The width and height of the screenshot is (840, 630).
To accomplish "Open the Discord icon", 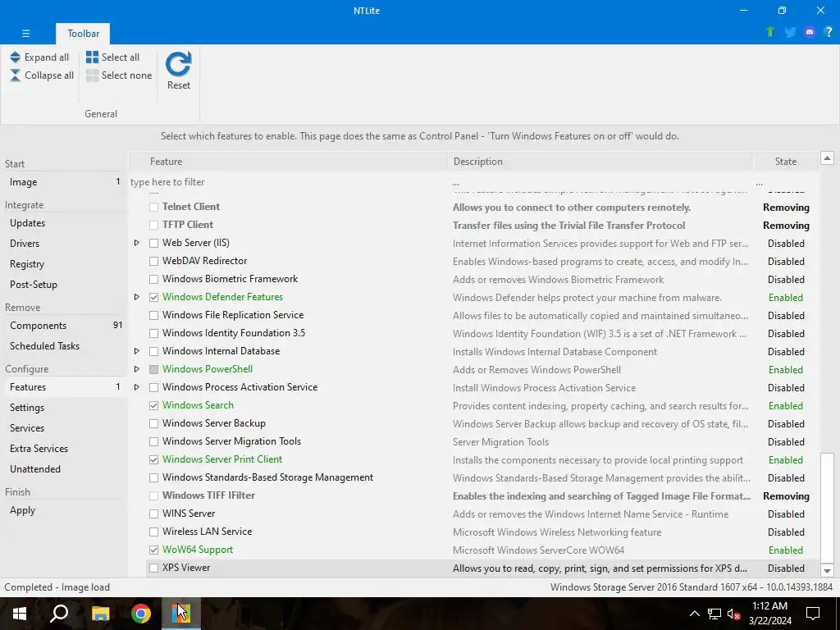I will (810, 32).
